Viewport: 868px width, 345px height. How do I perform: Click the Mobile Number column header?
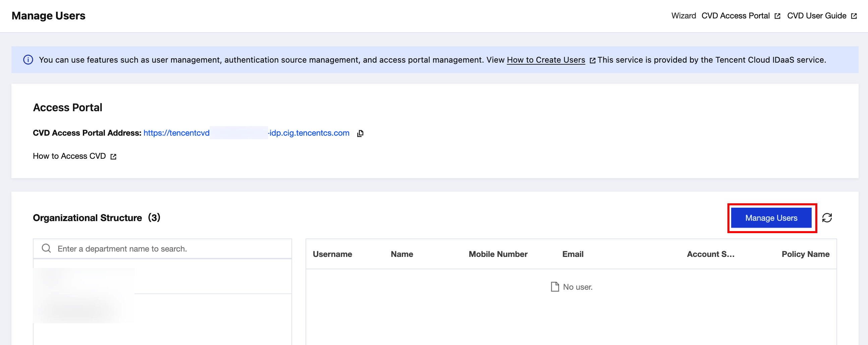[498, 254]
